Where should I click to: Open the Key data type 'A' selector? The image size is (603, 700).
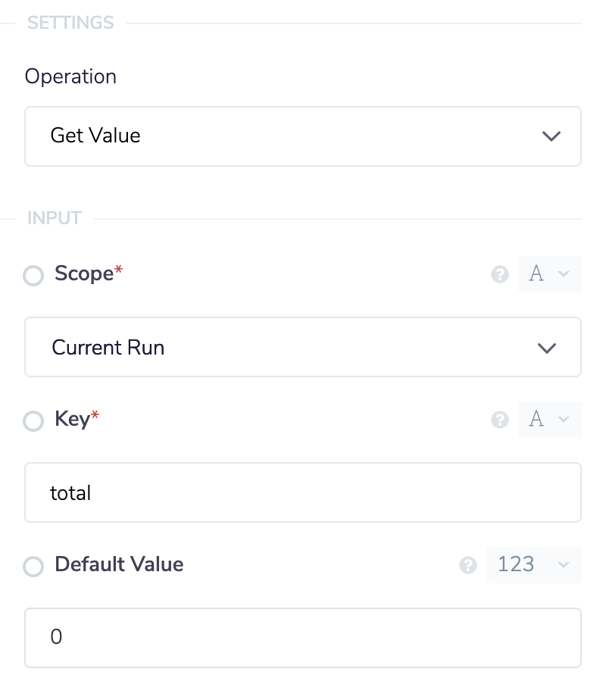549,420
